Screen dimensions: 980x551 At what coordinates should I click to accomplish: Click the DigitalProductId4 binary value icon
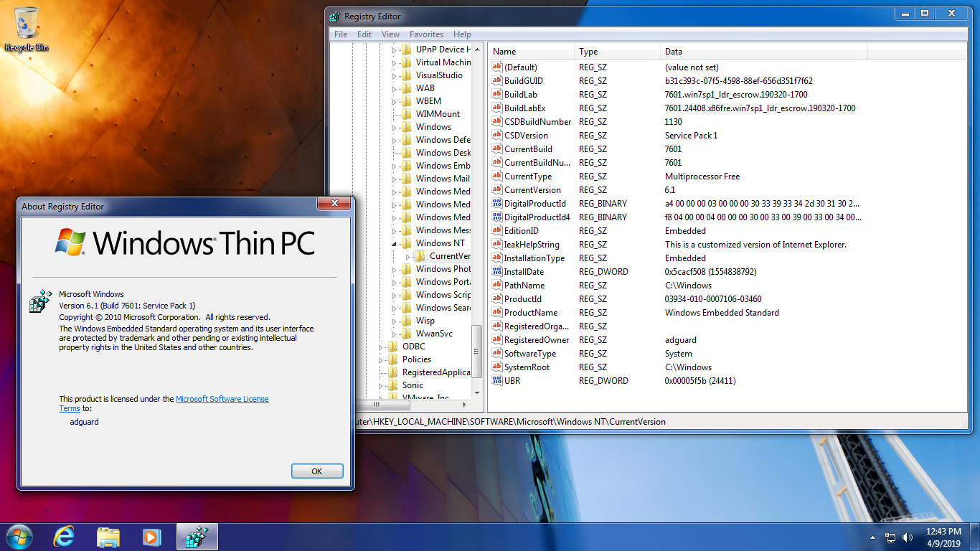[x=497, y=217]
